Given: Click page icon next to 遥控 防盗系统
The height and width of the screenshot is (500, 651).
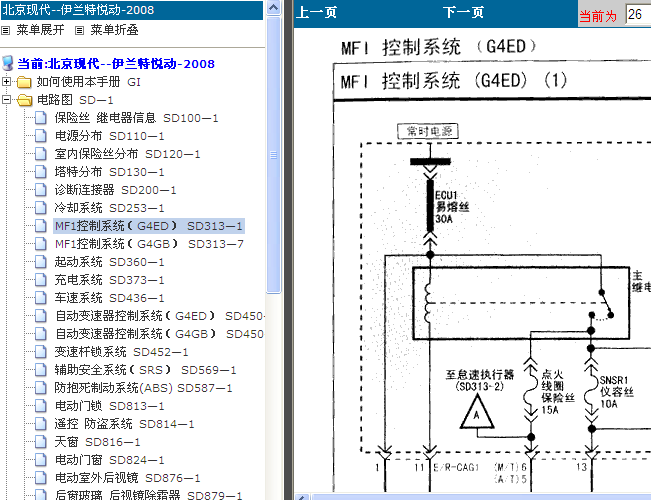Looking at the screenshot, I should tap(41, 424).
